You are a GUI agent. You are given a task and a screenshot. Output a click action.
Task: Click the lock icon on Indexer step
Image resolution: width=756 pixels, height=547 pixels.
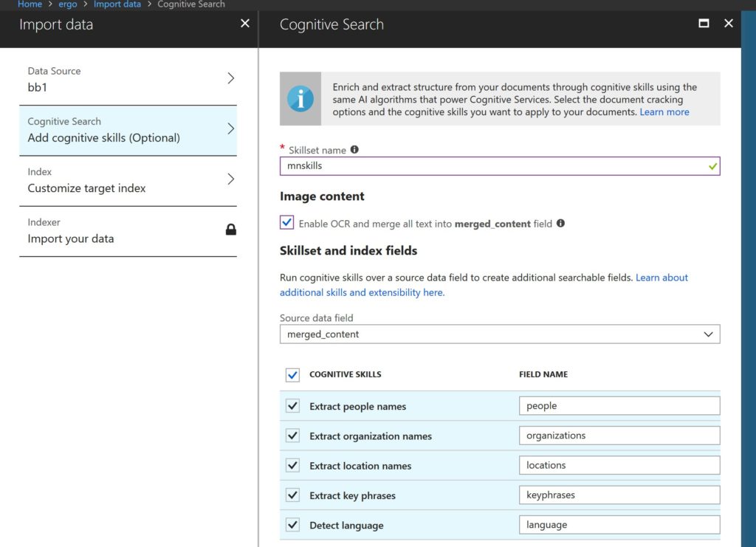coord(231,230)
